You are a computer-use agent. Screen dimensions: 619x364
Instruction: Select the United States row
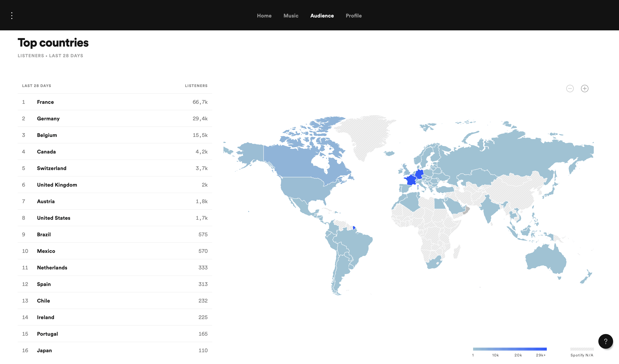coord(115,218)
